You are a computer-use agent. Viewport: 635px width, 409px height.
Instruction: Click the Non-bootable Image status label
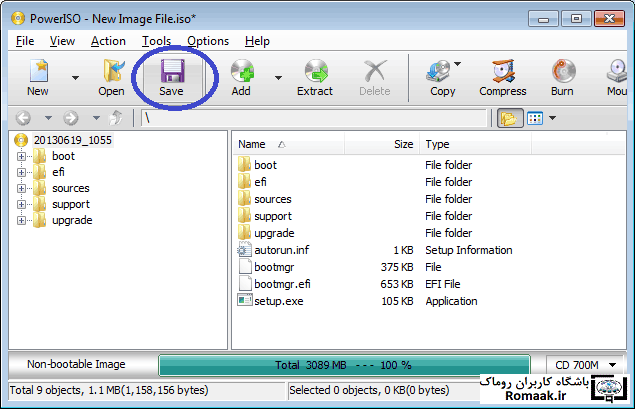[76, 364]
